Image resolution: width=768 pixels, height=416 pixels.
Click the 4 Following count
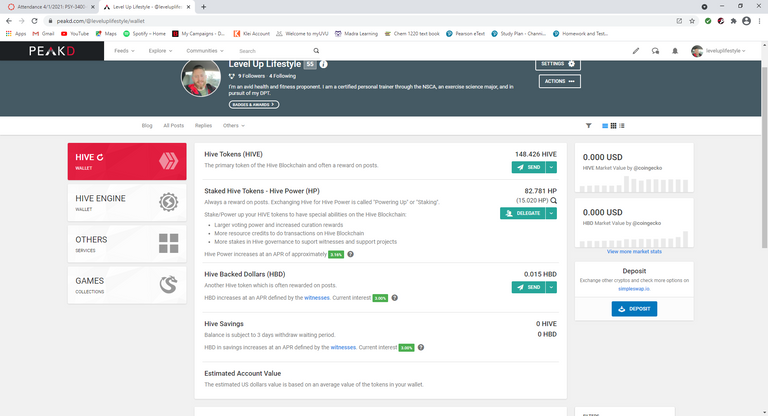pos(282,76)
